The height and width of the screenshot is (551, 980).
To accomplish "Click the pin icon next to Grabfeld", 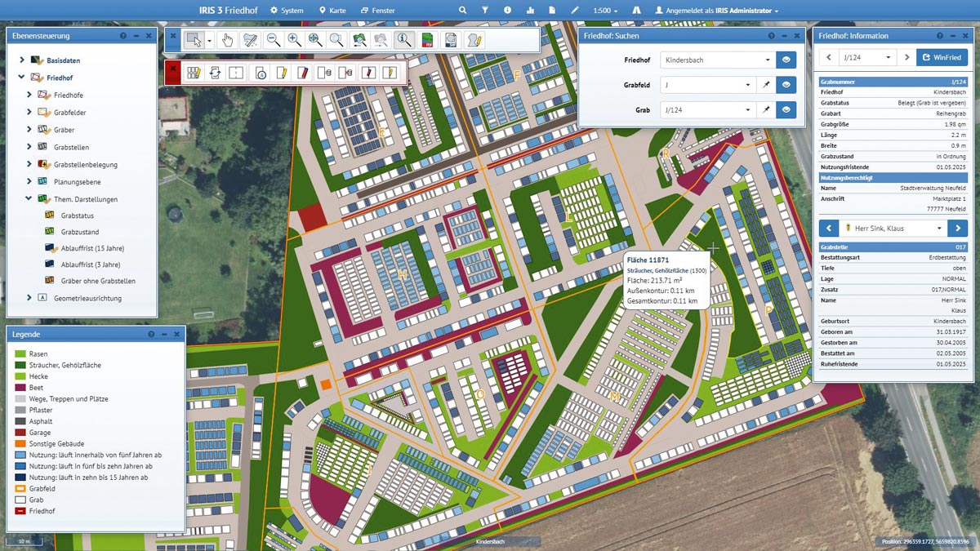I will tap(767, 85).
